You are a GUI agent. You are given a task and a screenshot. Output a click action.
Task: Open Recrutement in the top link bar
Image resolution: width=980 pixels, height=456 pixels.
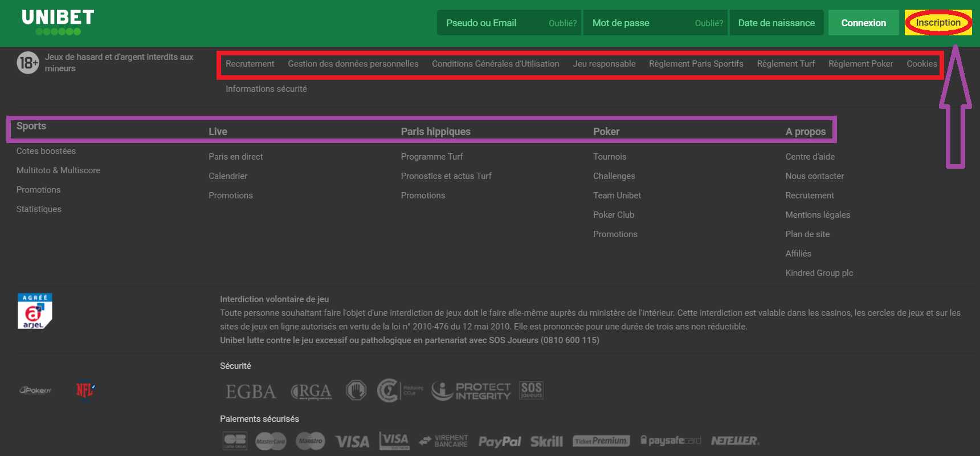[x=250, y=64]
